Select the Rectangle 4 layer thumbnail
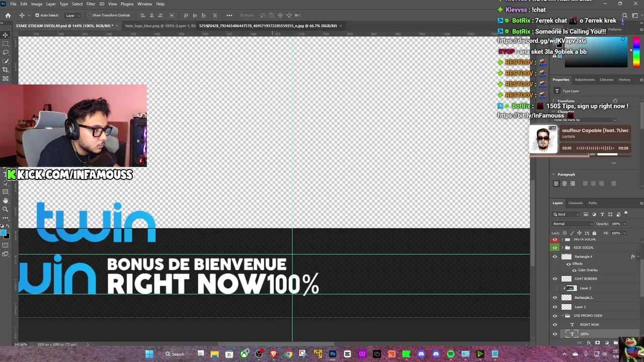The width and height of the screenshot is (644, 362). click(x=567, y=256)
